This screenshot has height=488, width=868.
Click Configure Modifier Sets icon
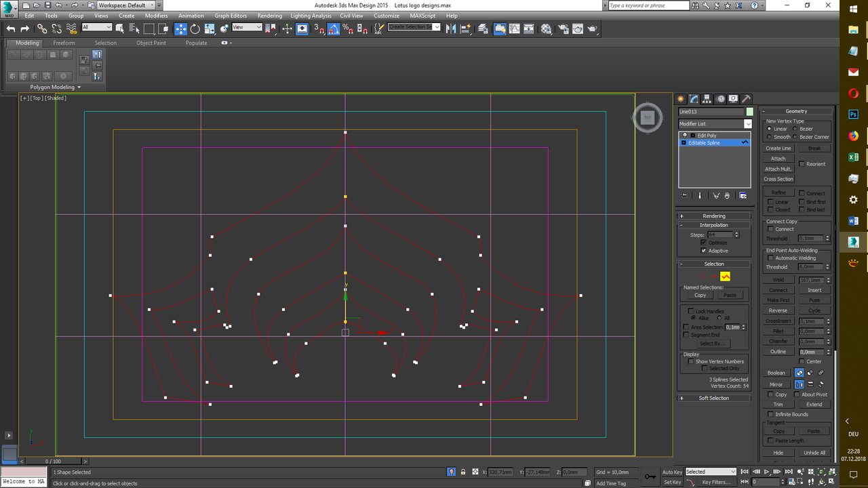[x=743, y=195]
